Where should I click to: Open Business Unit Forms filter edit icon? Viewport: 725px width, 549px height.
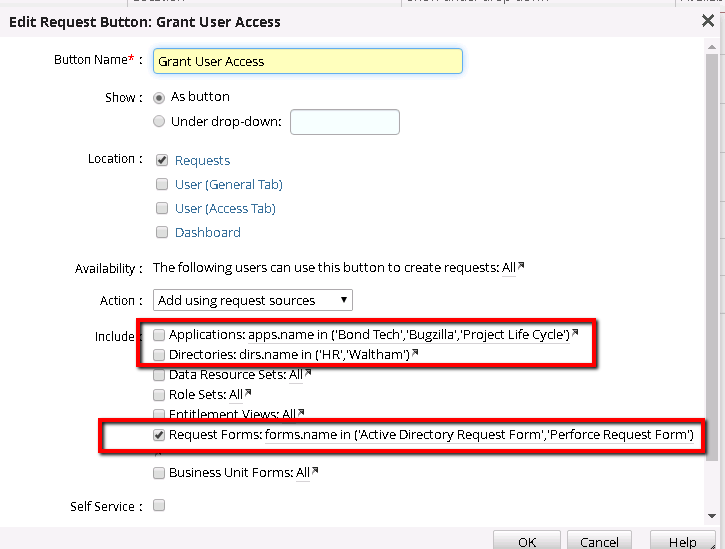click(316, 472)
